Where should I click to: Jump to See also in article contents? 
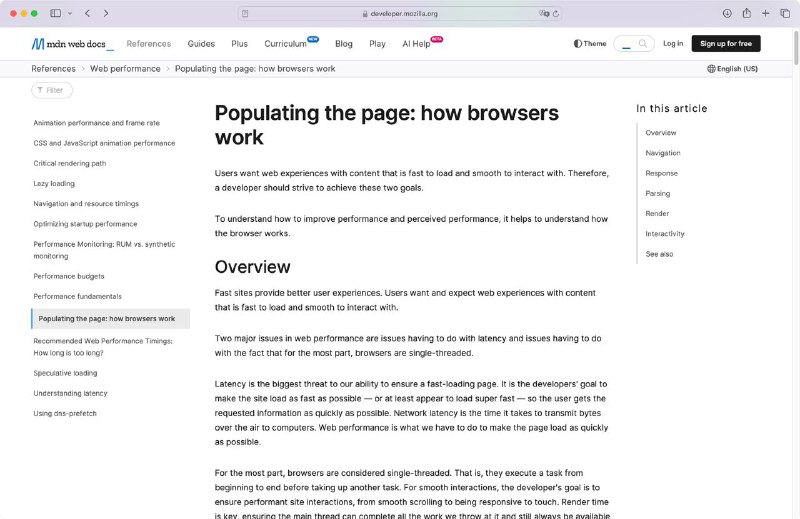point(659,254)
